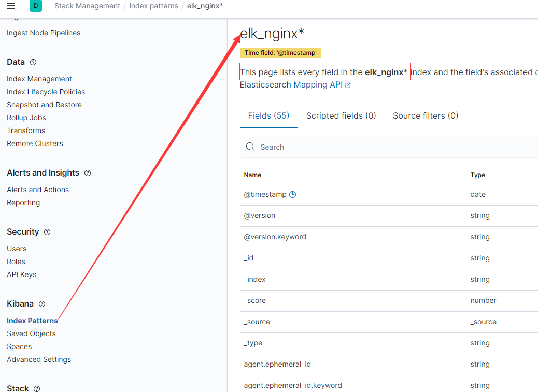538x392 pixels.
Task: Click the help icon next to Data heading
Action: [x=33, y=62]
